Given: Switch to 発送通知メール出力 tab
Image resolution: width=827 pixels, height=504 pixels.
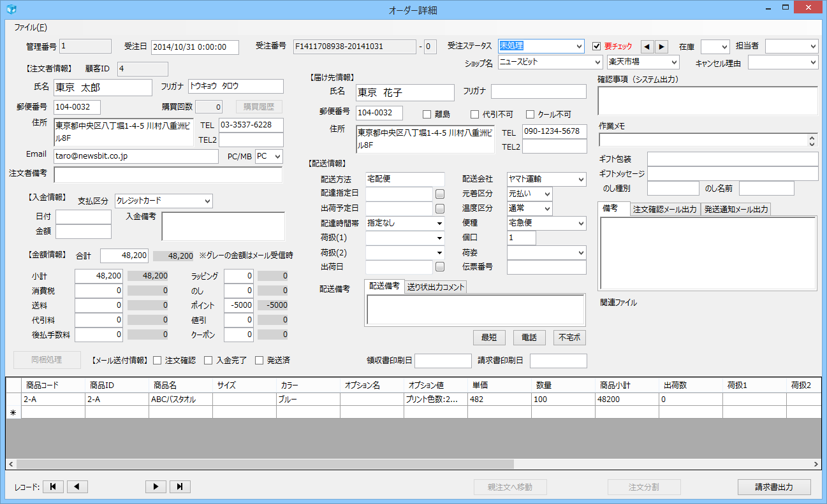Looking at the screenshot, I should point(736,210).
